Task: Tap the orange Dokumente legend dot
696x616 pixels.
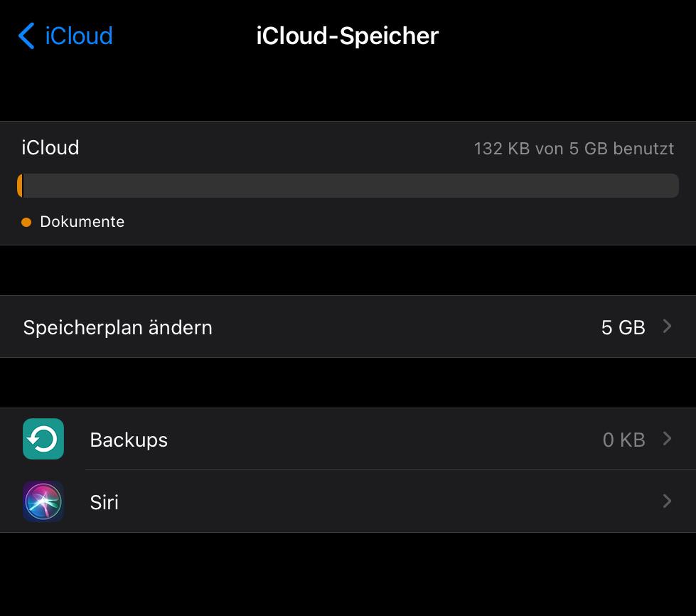Action: coord(26,222)
